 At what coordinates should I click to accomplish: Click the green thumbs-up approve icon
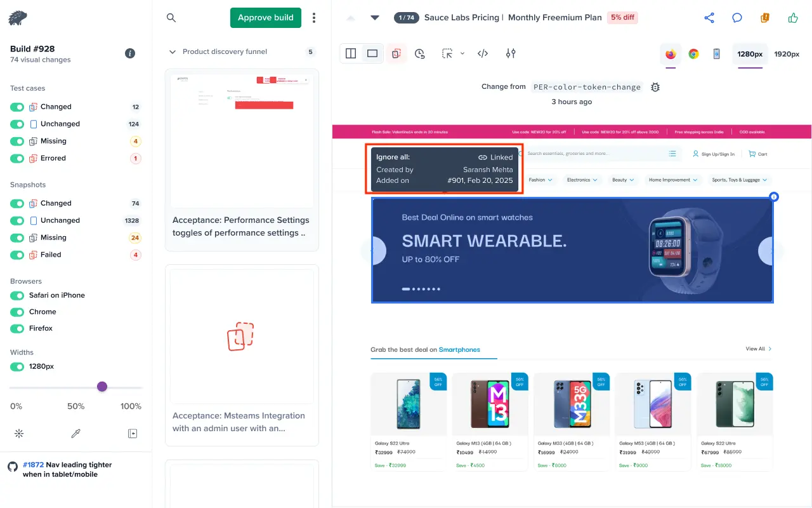[793, 18]
